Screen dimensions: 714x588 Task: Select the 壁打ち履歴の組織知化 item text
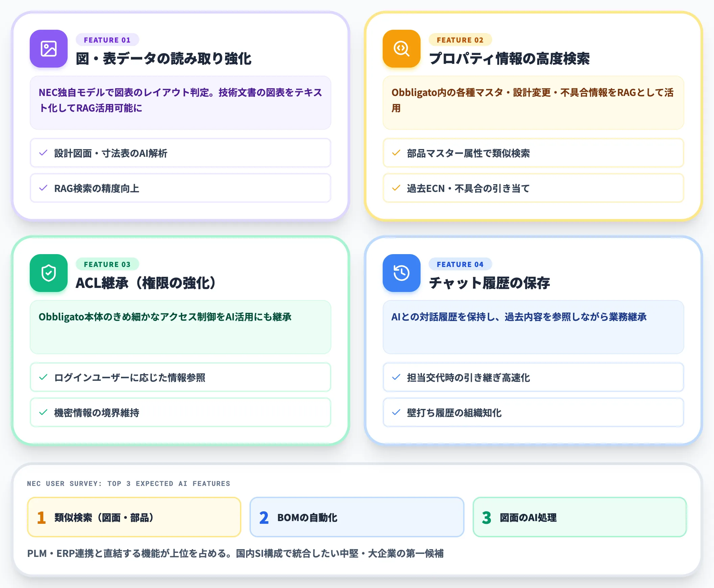(x=454, y=413)
